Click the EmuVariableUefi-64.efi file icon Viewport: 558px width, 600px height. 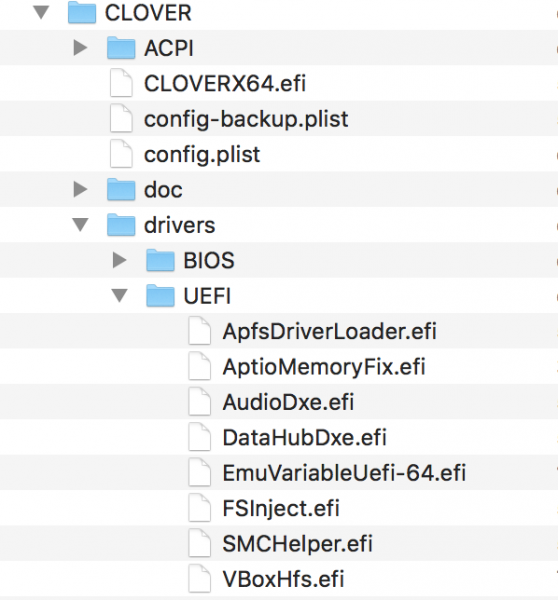click(x=200, y=473)
